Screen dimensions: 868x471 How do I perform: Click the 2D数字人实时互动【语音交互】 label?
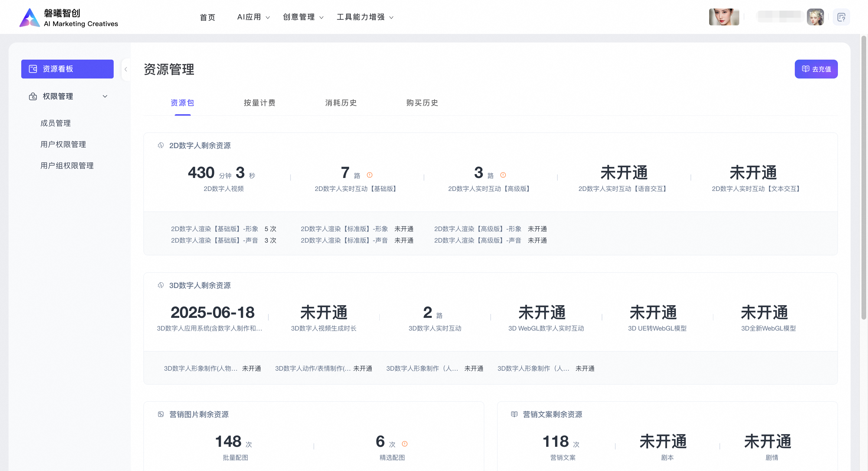pyautogui.click(x=624, y=189)
